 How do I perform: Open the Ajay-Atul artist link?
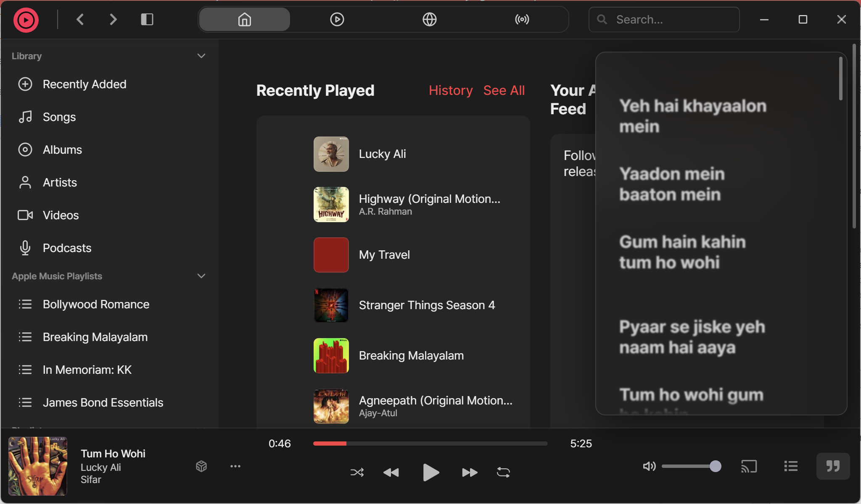(x=378, y=413)
